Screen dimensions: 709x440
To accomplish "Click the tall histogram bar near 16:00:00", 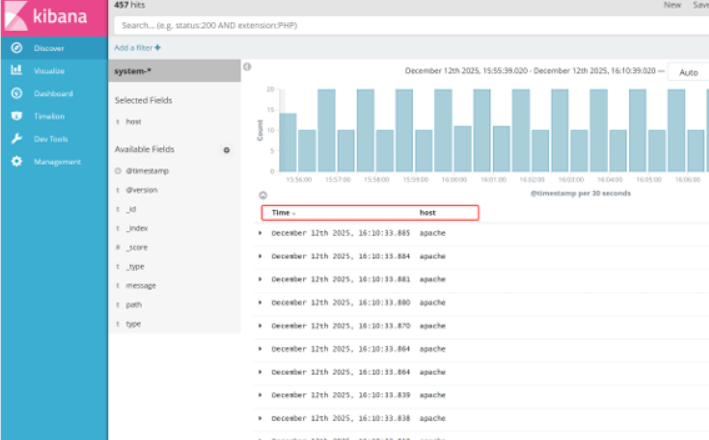I will coord(443,130).
